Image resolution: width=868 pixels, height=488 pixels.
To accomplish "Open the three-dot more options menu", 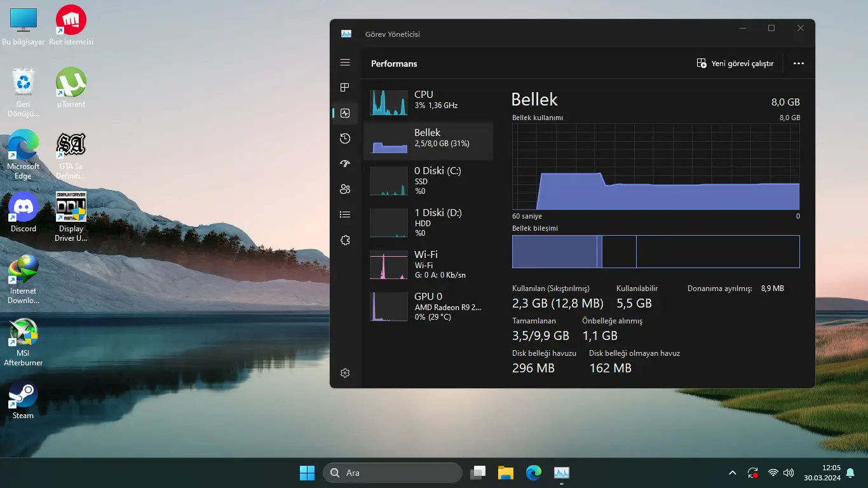I will (x=799, y=64).
